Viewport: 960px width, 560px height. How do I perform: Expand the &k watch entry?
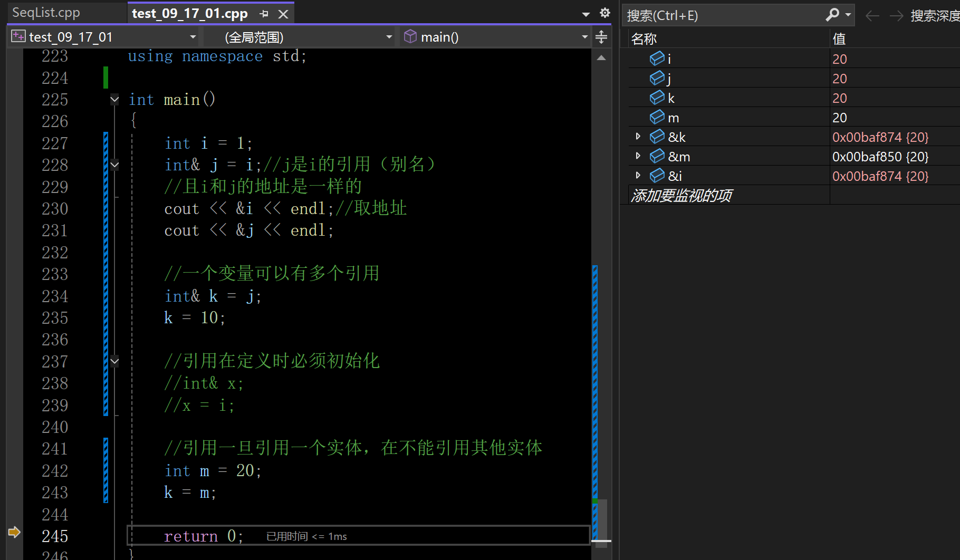638,137
